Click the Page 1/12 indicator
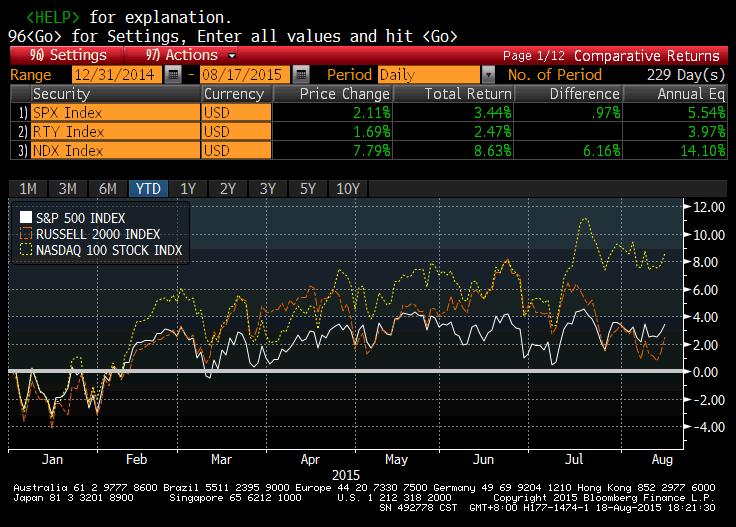 click(x=534, y=55)
